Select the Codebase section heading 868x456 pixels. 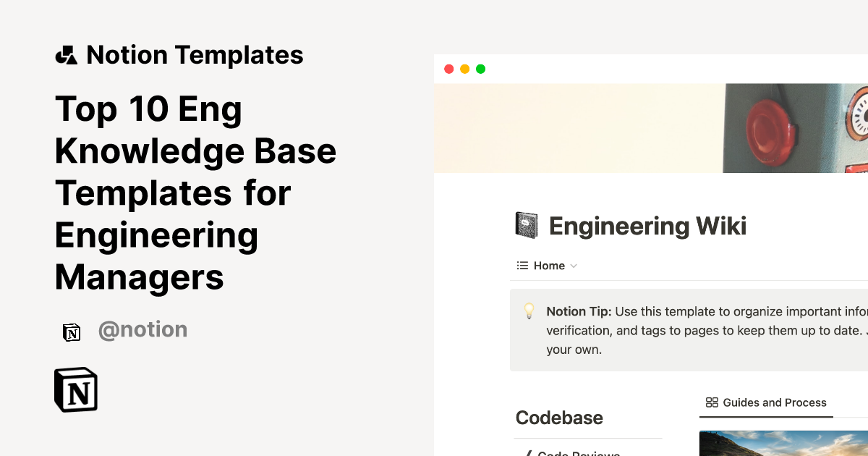559,418
